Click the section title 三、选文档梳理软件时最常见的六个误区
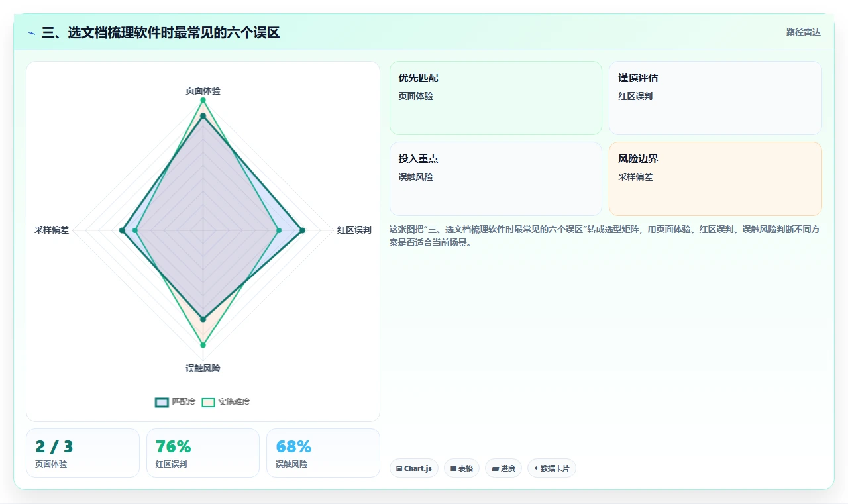This screenshot has width=848, height=504. (x=160, y=32)
